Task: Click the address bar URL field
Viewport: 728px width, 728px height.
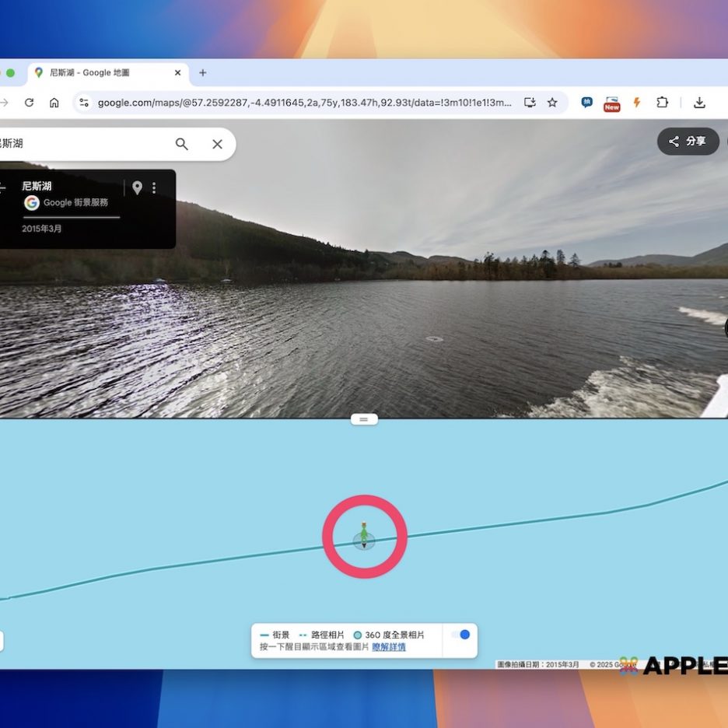Action: [303, 103]
